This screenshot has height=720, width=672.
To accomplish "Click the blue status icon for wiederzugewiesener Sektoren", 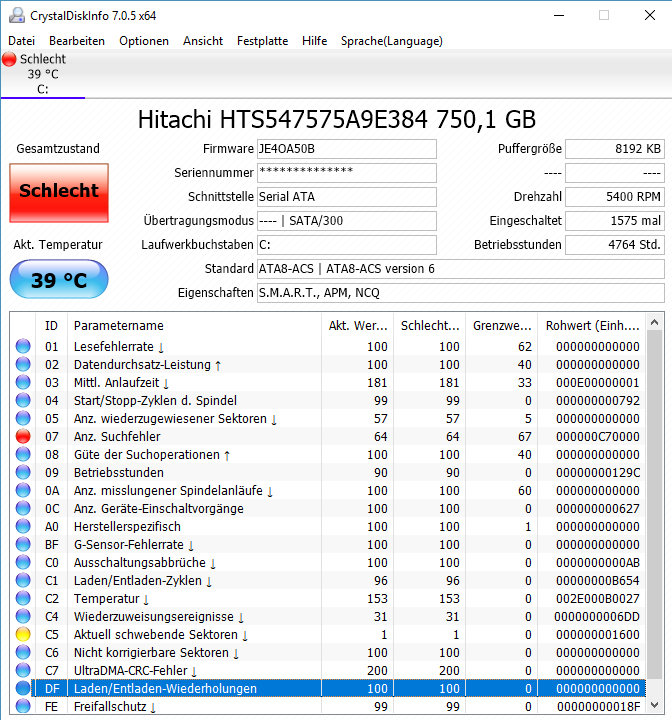I will pyautogui.click(x=23, y=418).
